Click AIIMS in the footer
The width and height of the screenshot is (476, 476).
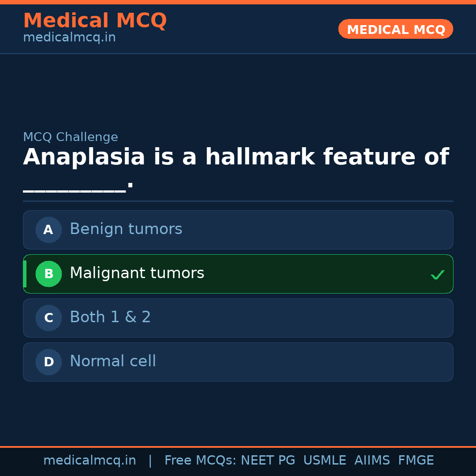(372, 461)
